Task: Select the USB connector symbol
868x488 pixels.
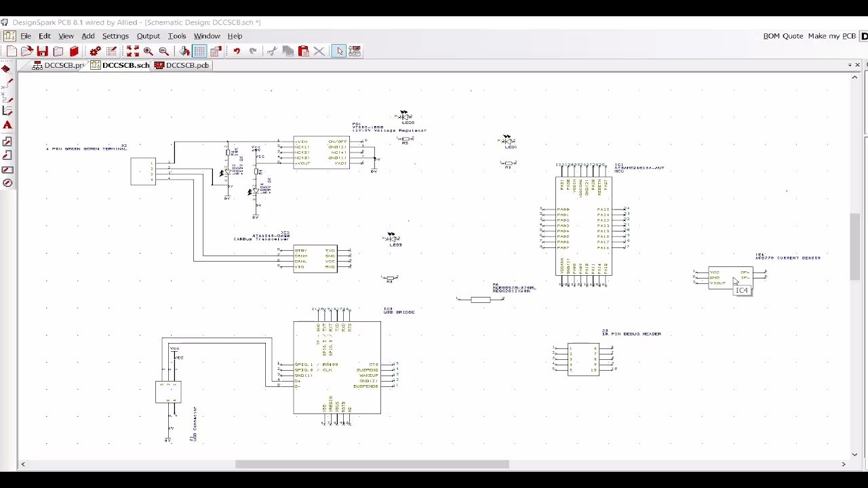Action: pos(168,392)
